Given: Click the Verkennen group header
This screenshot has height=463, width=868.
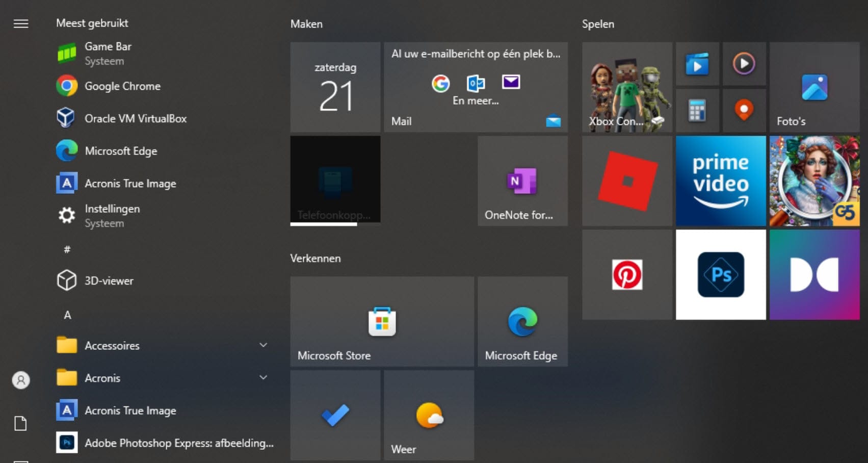Looking at the screenshot, I should click(x=315, y=258).
